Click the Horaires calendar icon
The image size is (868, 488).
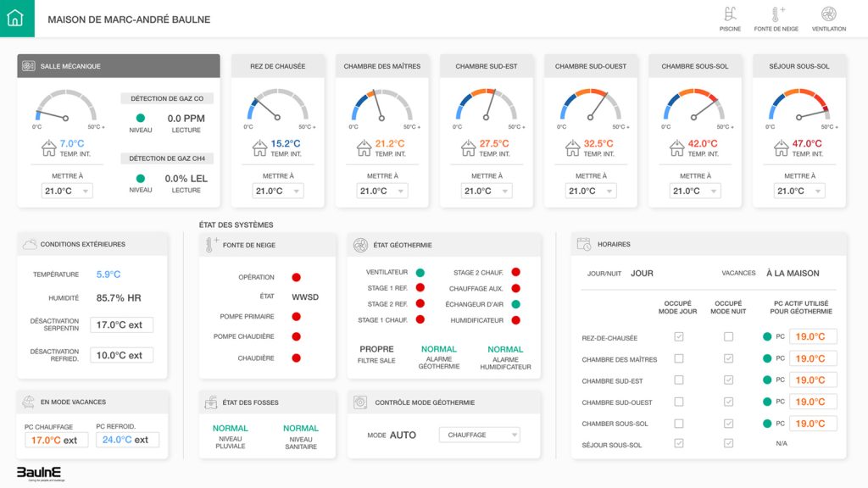click(x=583, y=244)
